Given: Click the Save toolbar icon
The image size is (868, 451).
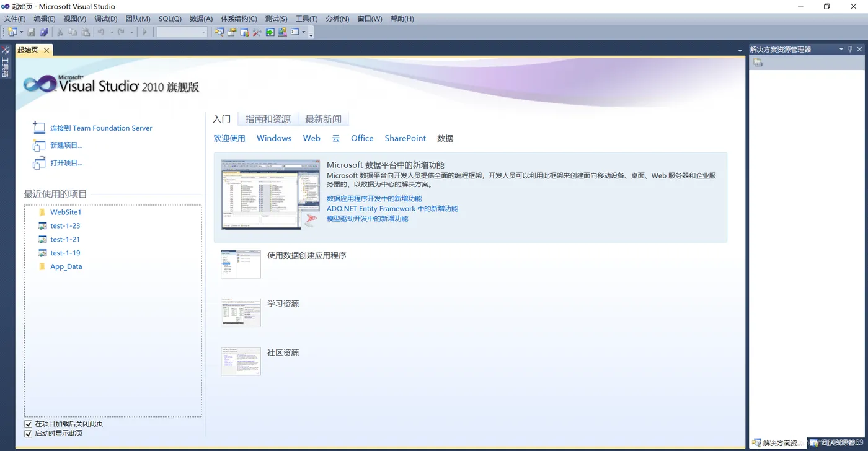Looking at the screenshot, I should click(32, 32).
